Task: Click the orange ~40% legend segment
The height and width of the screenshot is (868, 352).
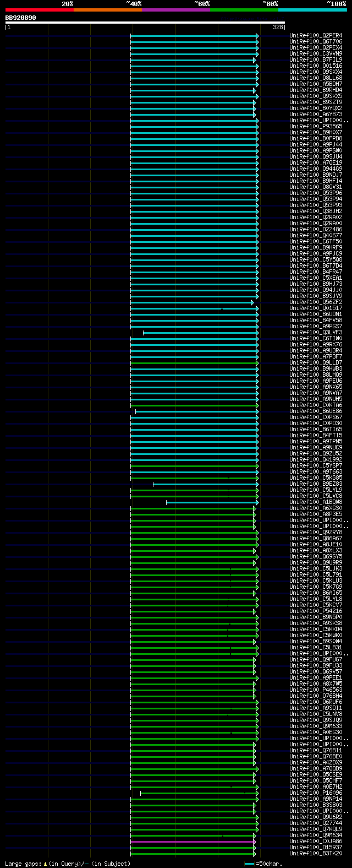Action: tap(108, 10)
